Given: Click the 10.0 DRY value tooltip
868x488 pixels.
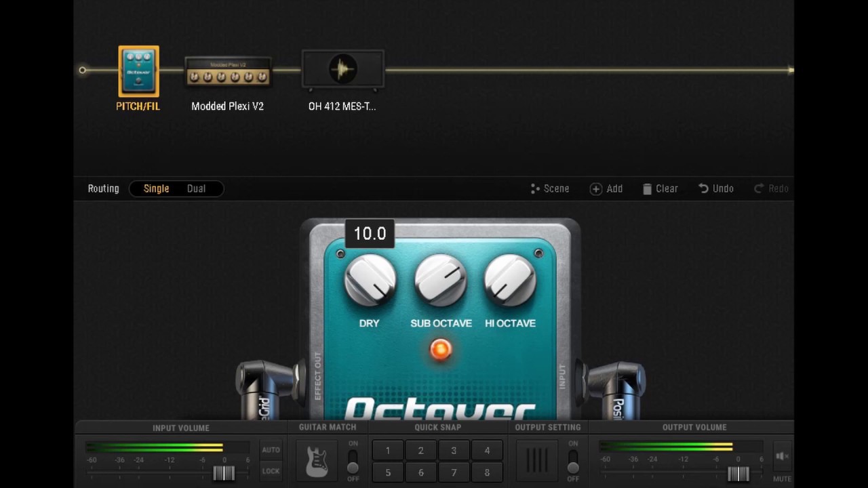Looking at the screenshot, I should click(x=370, y=234).
